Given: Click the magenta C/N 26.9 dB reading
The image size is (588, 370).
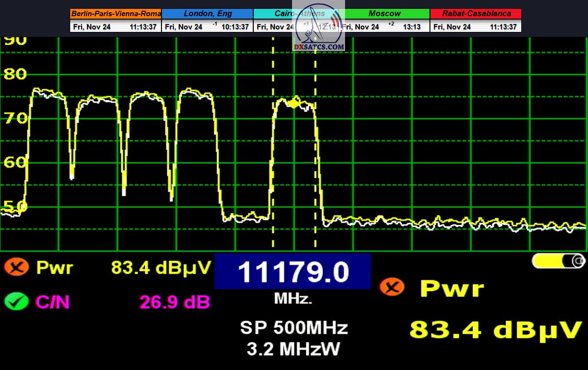Looking at the screenshot, I should 174,302.
